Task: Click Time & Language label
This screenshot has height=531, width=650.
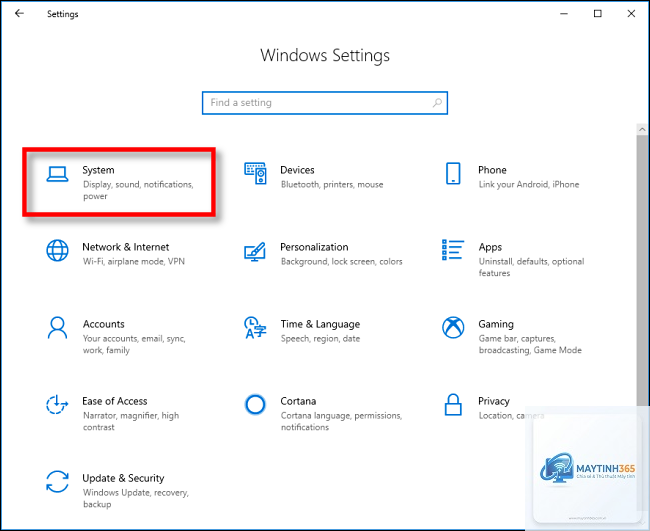Action: click(x=320, y=324)
